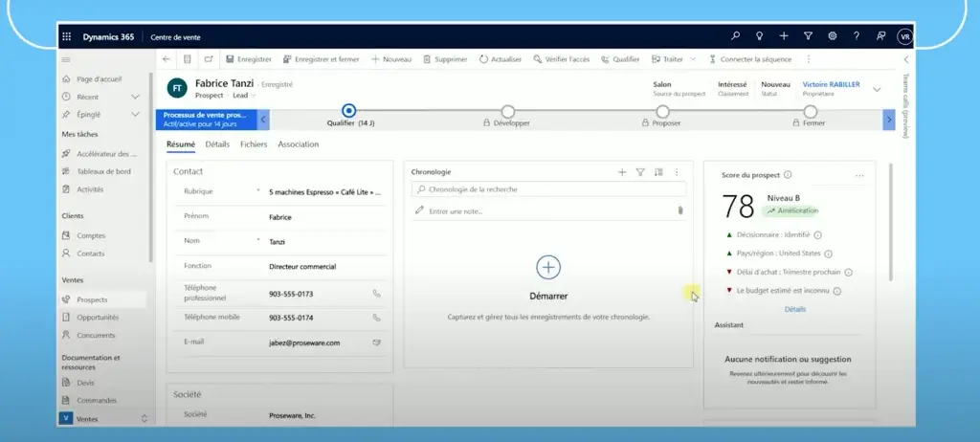Click Enregistrer et fermer

(322, 59)
